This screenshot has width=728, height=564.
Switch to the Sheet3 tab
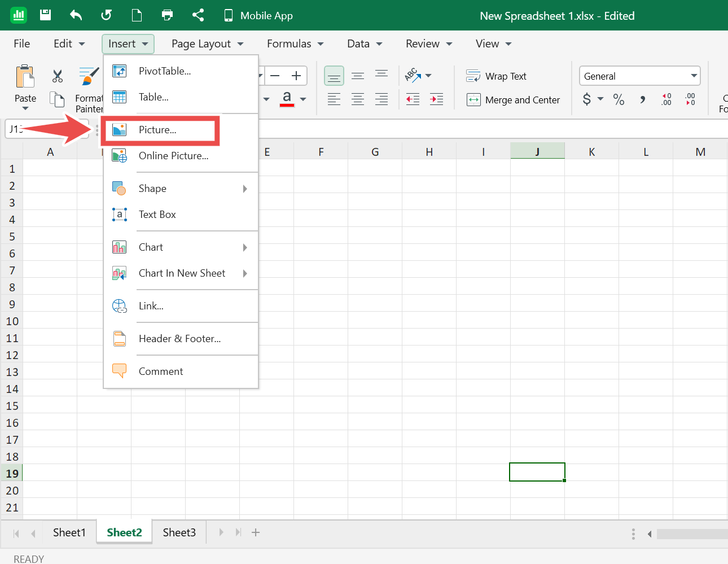(x=179, y=532)
